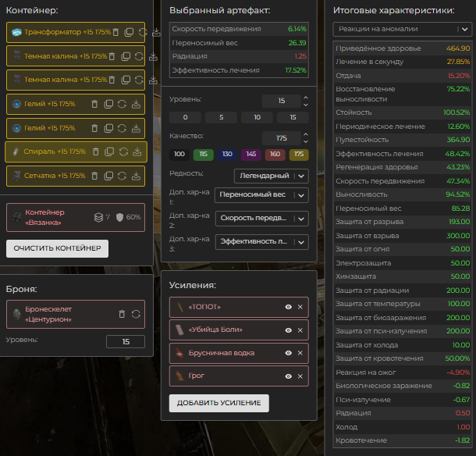
Task: Click replace icon on Спираль artifact
Action: tap(122, 151)
